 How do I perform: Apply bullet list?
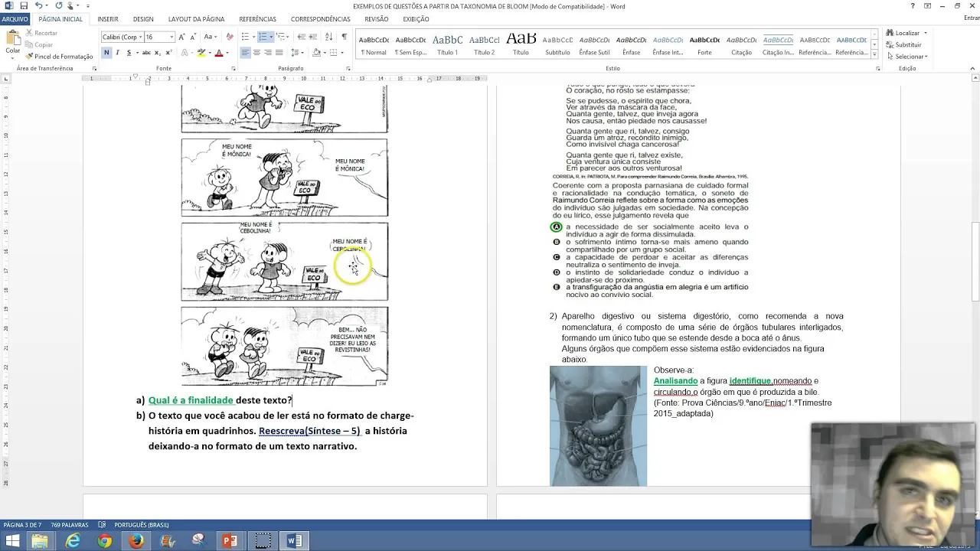pos(245,37)
